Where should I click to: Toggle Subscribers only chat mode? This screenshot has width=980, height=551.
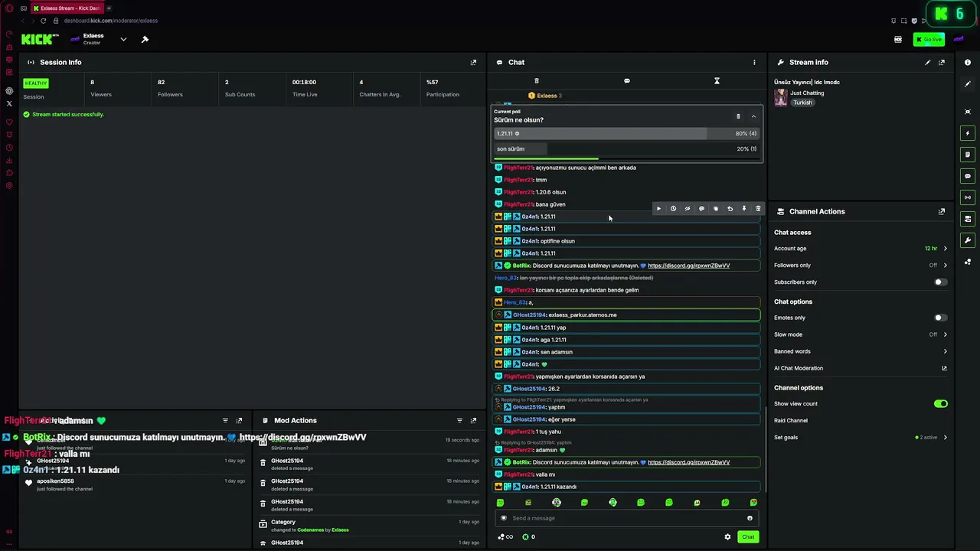[940, 282]
